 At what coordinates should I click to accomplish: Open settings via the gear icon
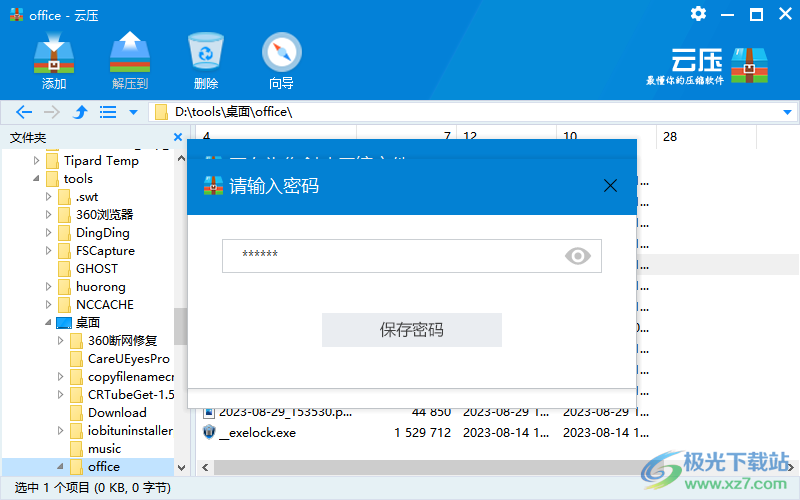point(698,14)
